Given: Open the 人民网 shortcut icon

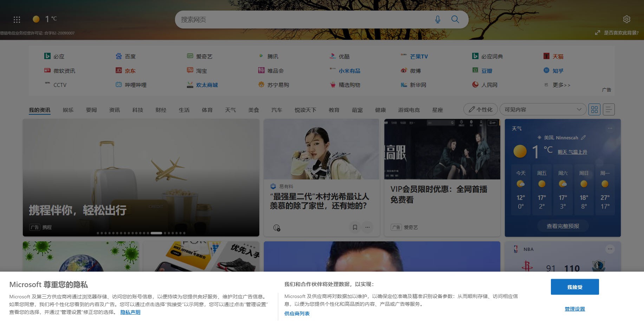Looking at the screenshot, I should coord(475,84).
